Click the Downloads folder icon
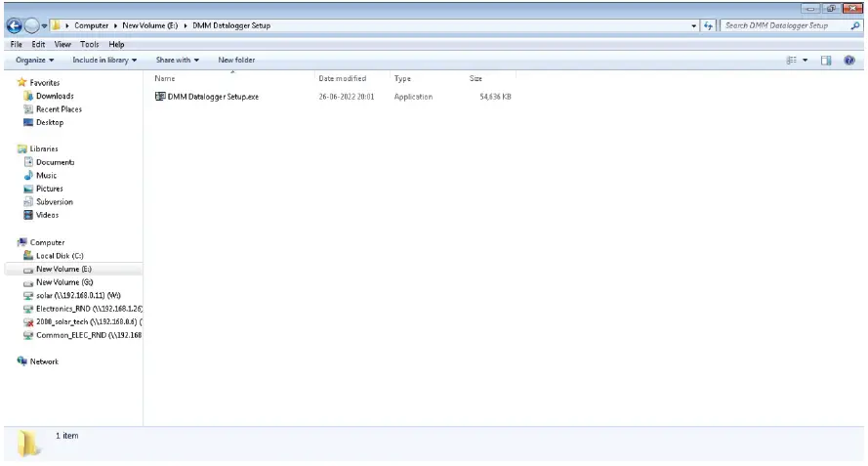The width and height of the screenshot is (868, 466). pyautogui.click(x=28, y=96)
